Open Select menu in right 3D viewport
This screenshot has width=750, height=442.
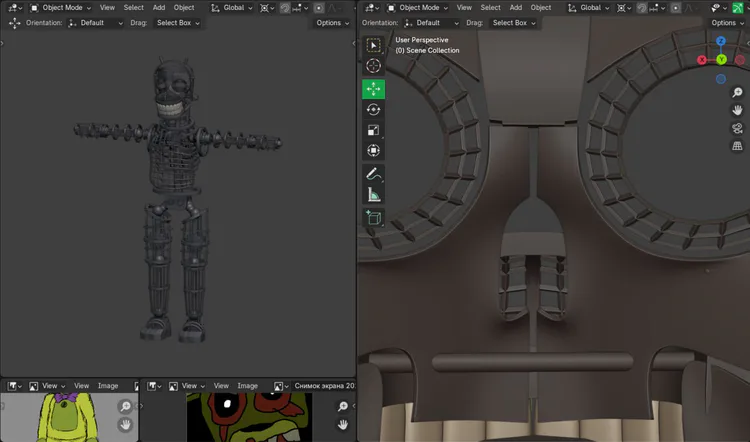490,8
